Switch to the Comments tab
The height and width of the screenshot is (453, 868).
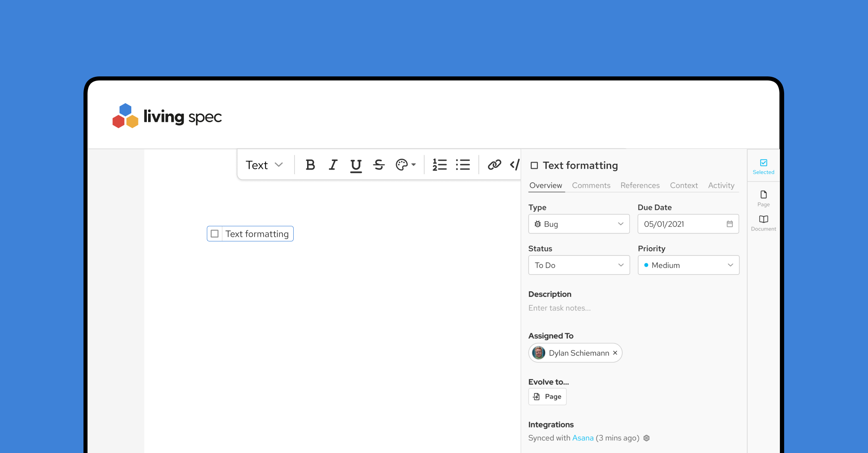[x=591, y=185]
